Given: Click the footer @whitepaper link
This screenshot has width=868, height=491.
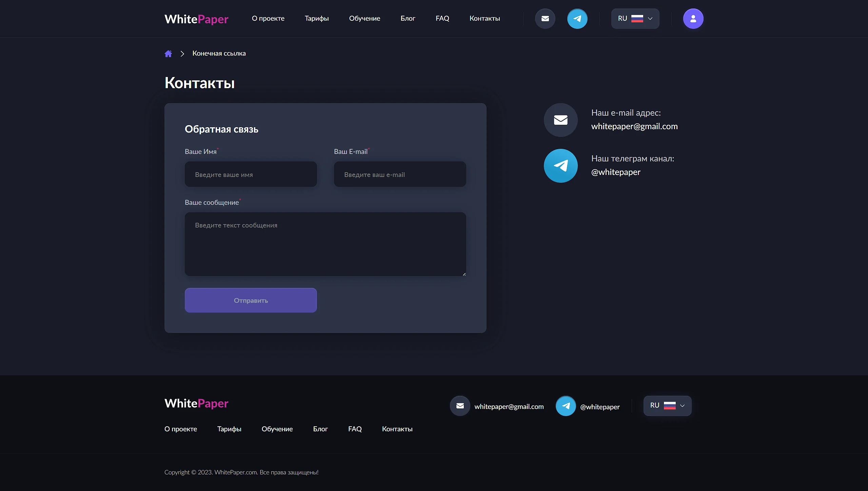Looking at the screenshot, I should [600, 407].
